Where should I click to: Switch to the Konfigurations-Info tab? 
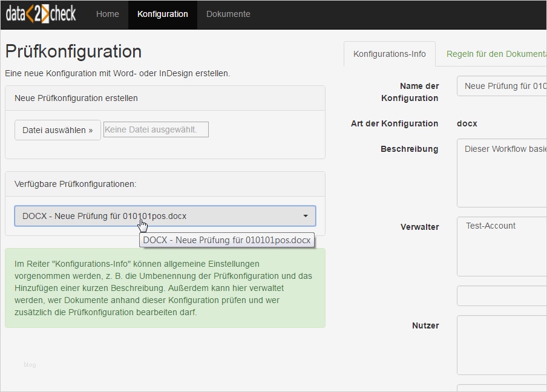pyautogui.click(x=389, y=54)
